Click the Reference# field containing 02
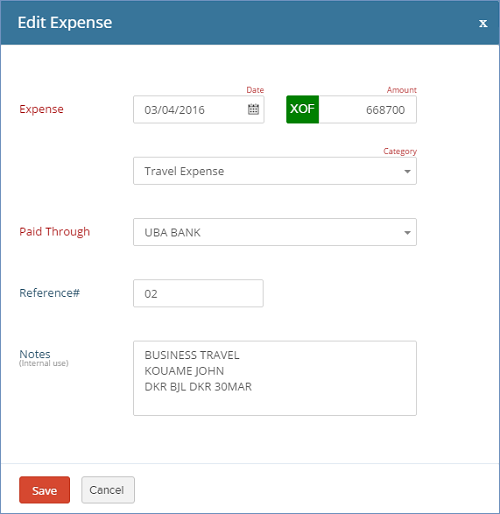Image resolution: width=500 pixels, height=514 pixels. 198,293
